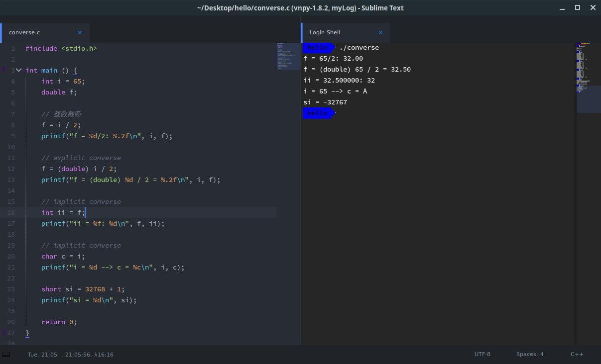The image size is (601, 364).
Task: Collapse the main function fold arrow
Action: (x=19, y=70)
